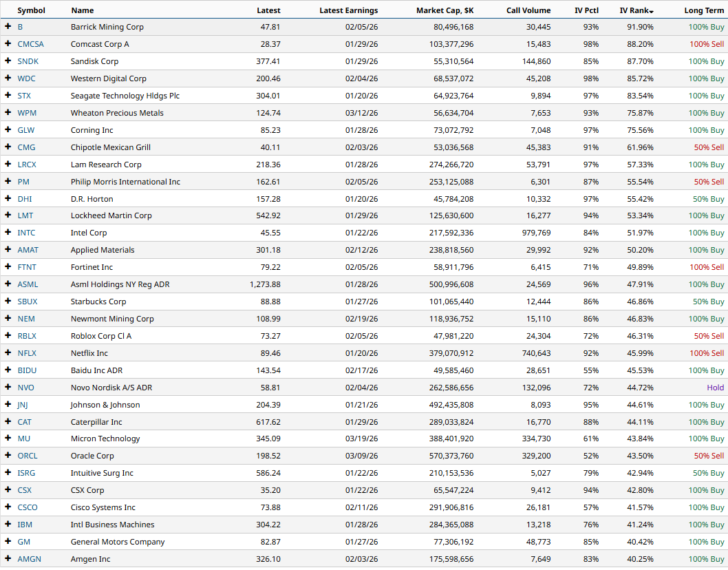Viewport: 728px width, 570px height.
Task: Click plus icon beside IBM
Action: click(x=8, y=524)
